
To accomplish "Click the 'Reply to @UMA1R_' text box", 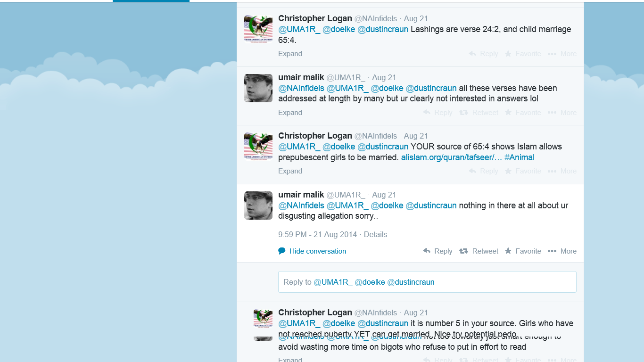I will pos(427,282).
